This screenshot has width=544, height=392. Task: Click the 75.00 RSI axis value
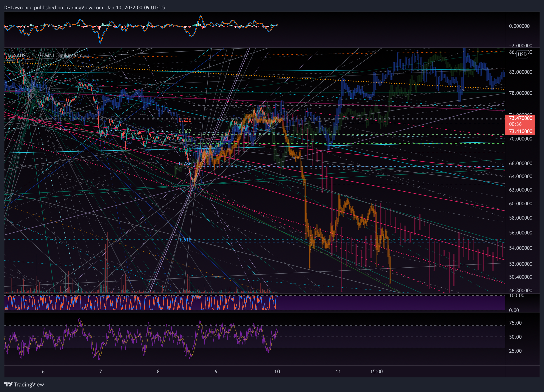tap(515, 323)
